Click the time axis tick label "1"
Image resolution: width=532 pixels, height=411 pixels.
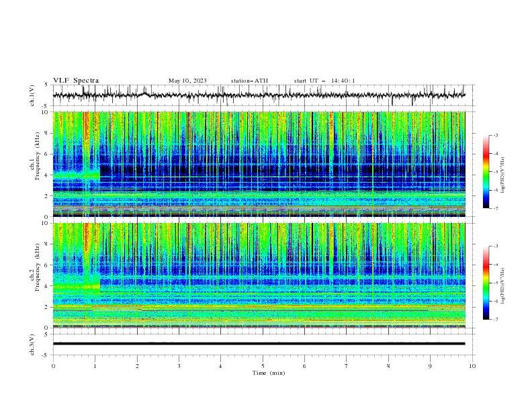(x=95, y=366)
